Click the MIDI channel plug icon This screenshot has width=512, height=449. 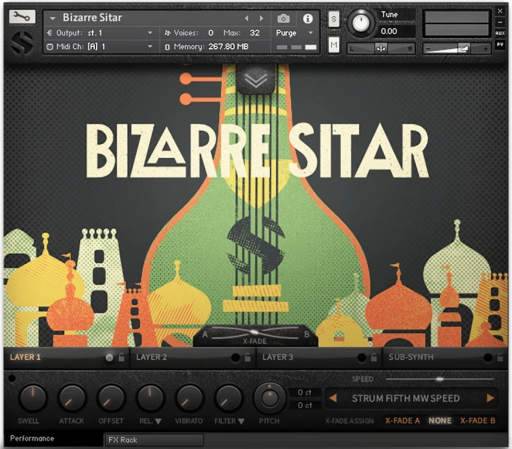(50, 46)
